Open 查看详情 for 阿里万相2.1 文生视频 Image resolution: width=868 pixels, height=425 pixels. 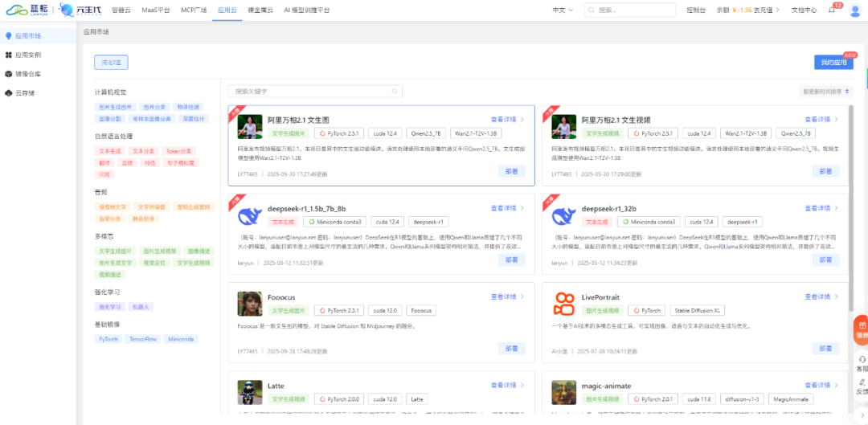822,119
